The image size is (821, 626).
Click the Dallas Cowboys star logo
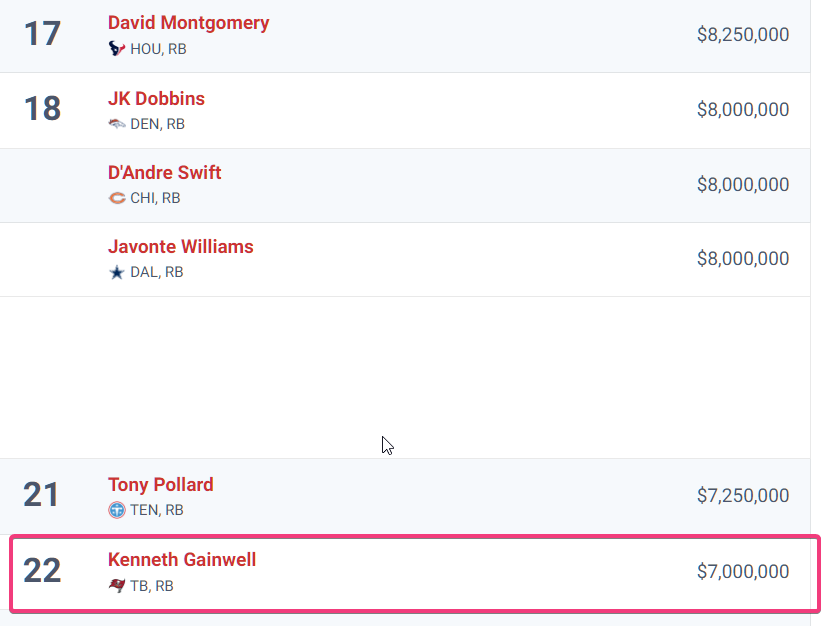point(117,272)
